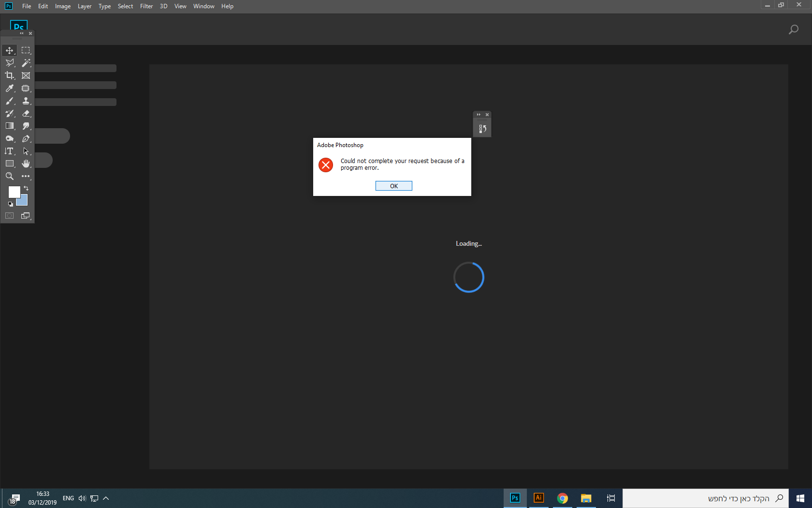This screenshot has width=812, height=508.
Task: Open the Select menu
Action: [125, 6]
